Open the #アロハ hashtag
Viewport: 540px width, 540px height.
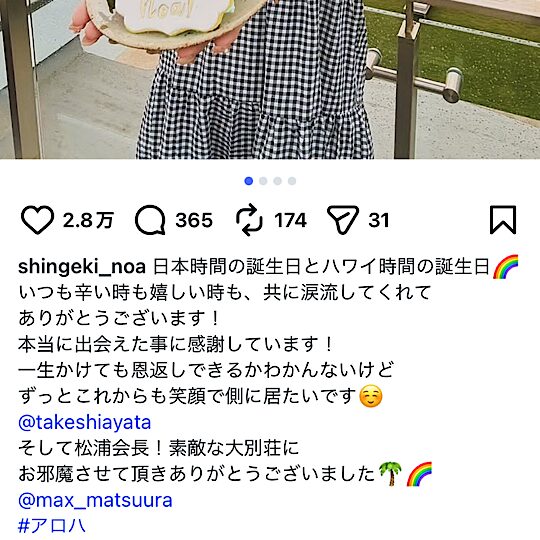tap(51, 526)
